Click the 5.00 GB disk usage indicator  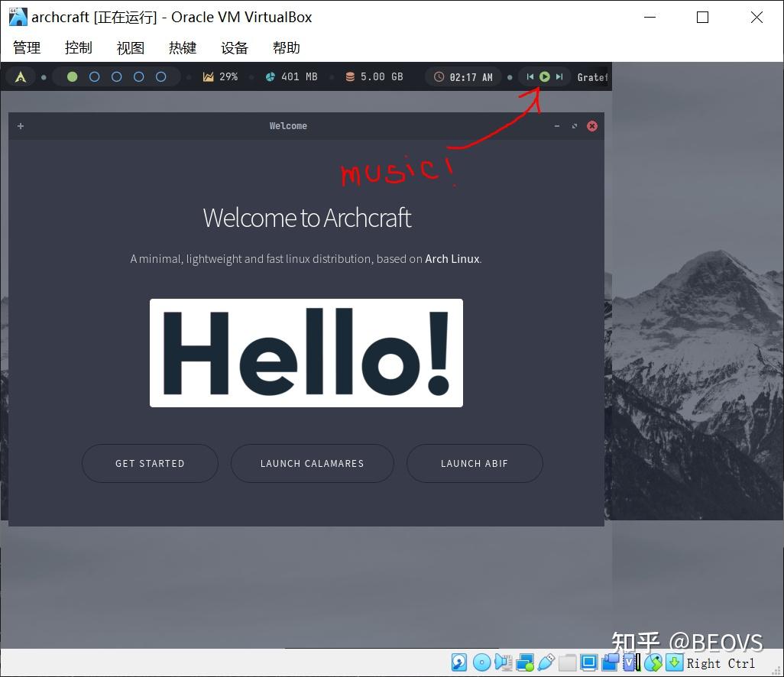coord(374,76)
